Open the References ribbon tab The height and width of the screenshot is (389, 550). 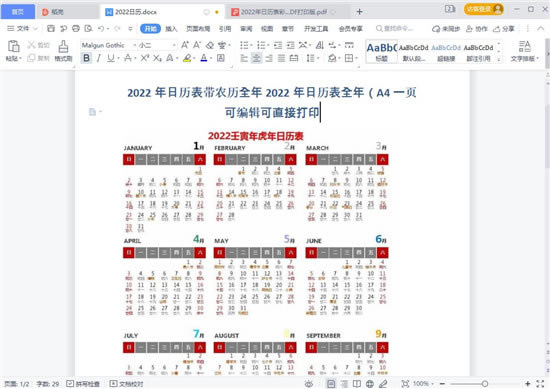[225, 29]
